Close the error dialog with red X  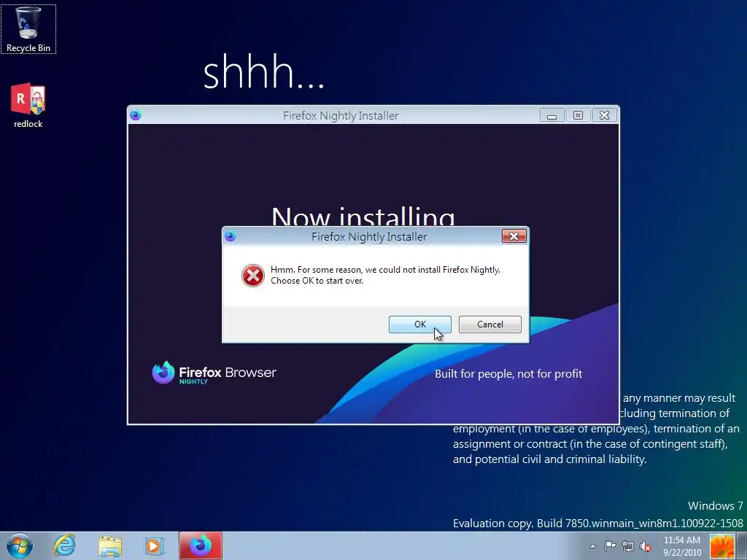point(514,236)
